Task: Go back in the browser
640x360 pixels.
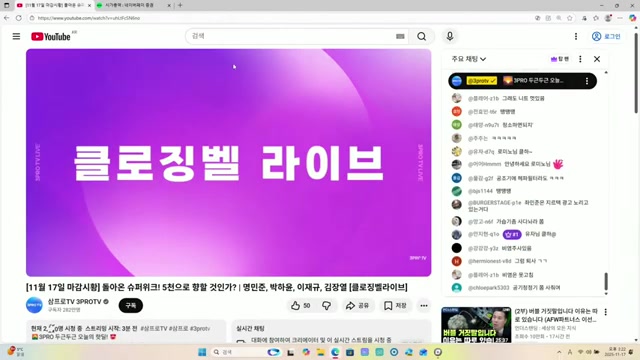Action: 7,18
